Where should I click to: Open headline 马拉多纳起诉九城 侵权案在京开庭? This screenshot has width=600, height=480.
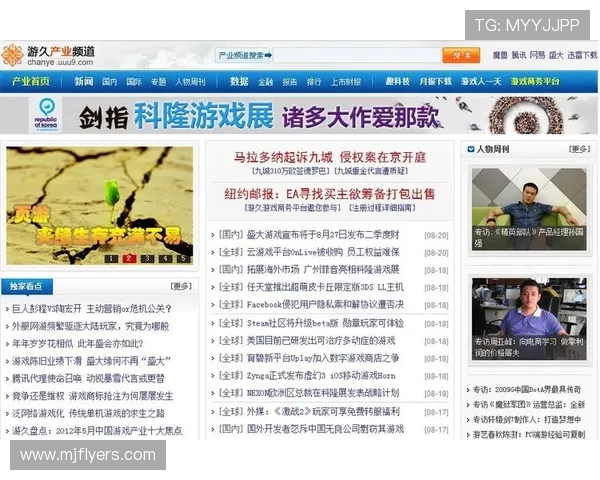tap(330, 157)
